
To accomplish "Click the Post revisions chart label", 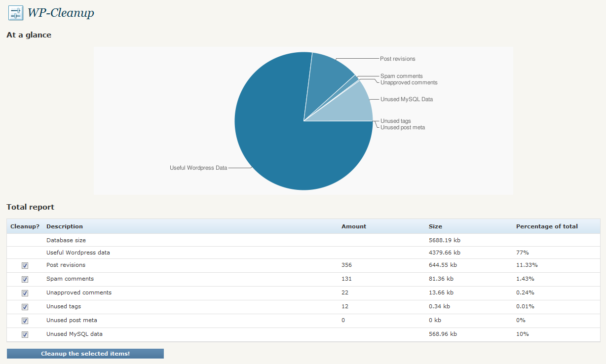I will [x=398, y=59].
